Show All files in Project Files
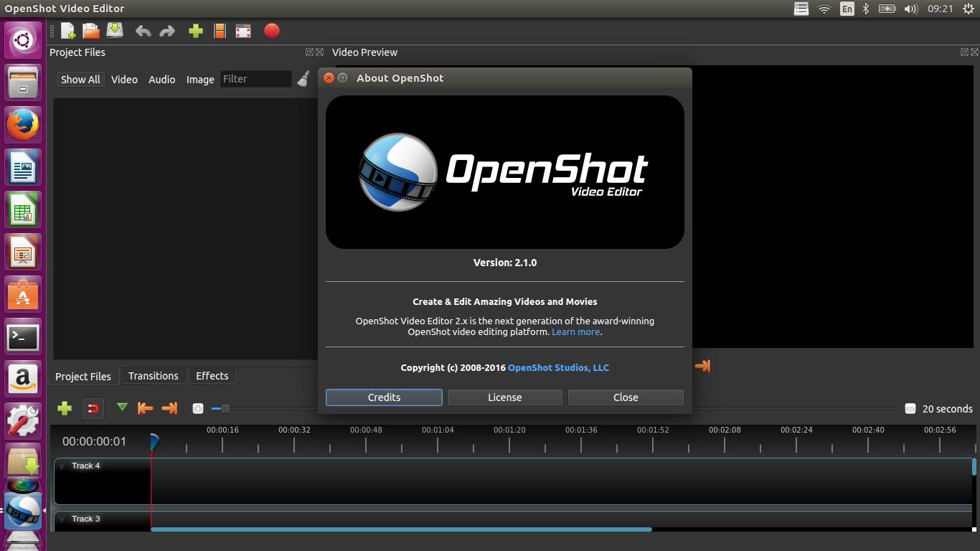Image resolution: width=980 pixels, height=551 pixels. 80,80
